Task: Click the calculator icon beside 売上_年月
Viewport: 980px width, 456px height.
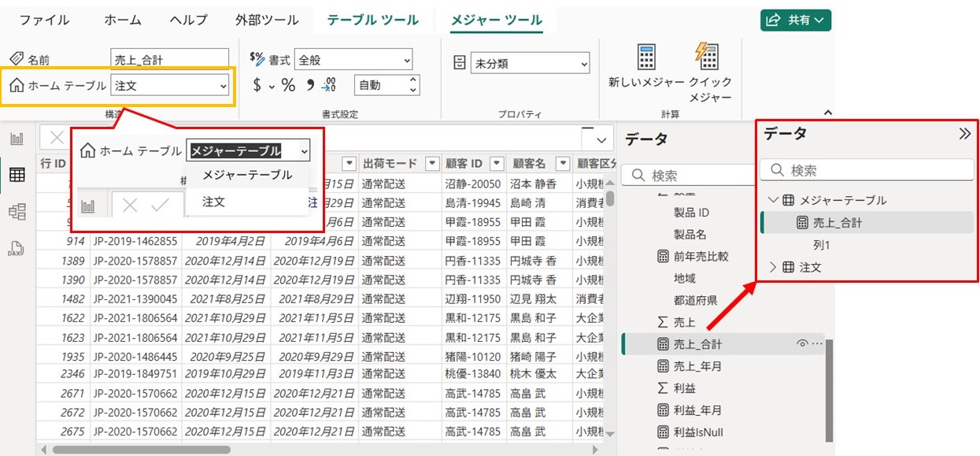Action: click(663, 366)
